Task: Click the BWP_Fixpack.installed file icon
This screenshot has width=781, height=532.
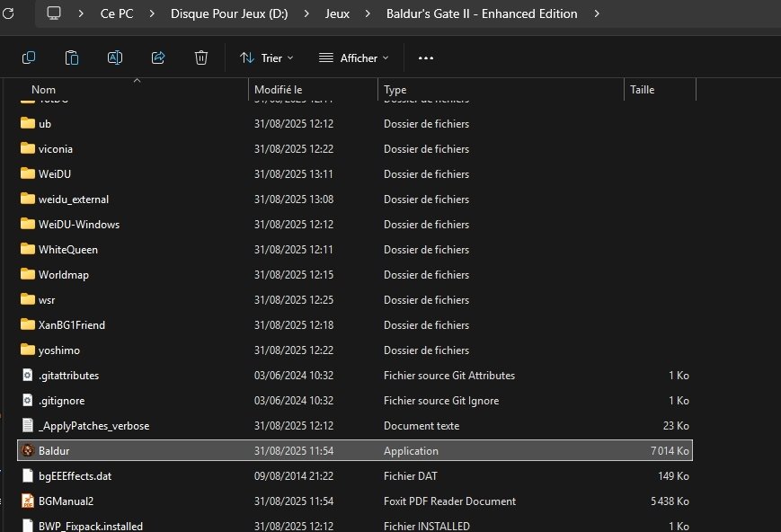Action: [x=28, y=526]
